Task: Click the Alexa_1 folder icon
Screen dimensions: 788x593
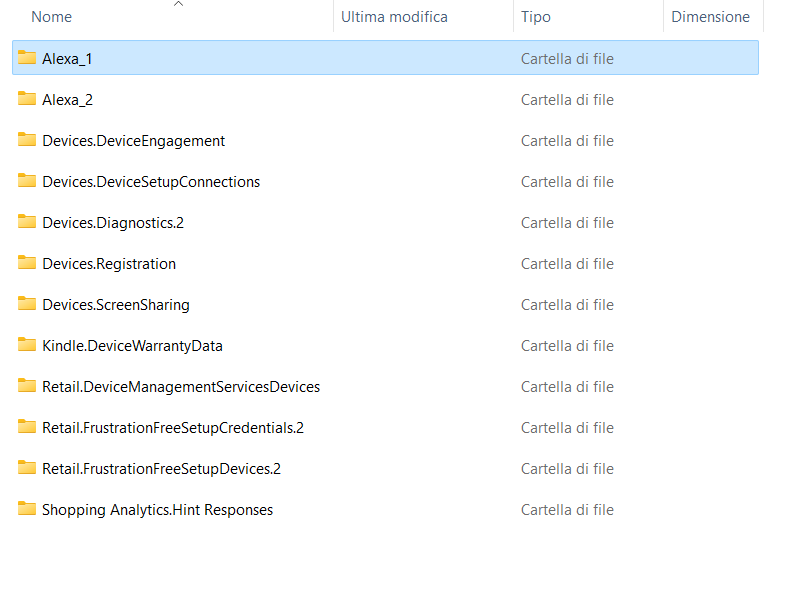Action: [27, 57]
